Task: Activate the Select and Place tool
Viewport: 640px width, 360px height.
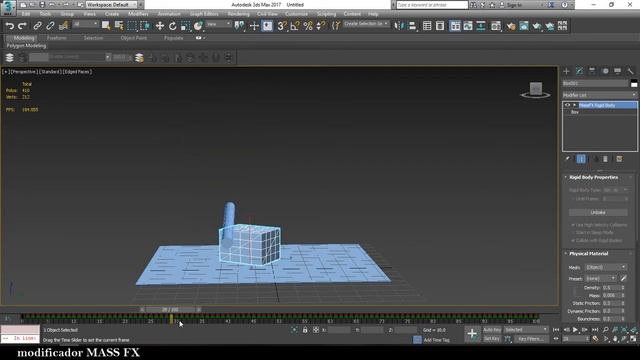Action: click(198, 26)
